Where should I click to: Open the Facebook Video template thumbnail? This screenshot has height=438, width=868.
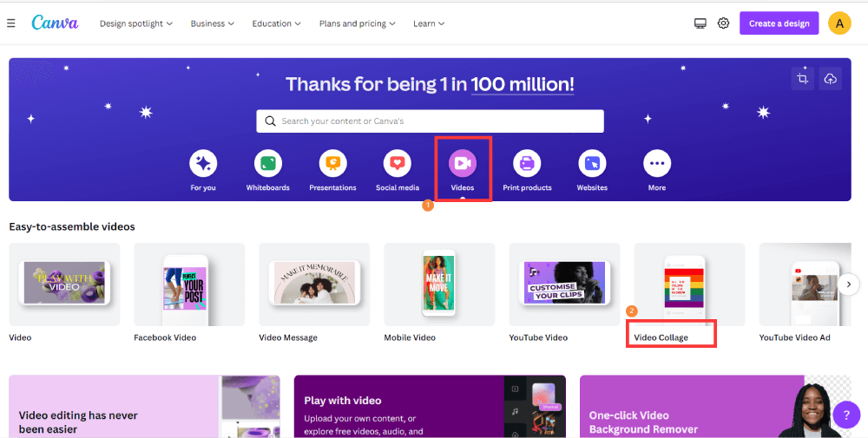(x=189, y=284)
